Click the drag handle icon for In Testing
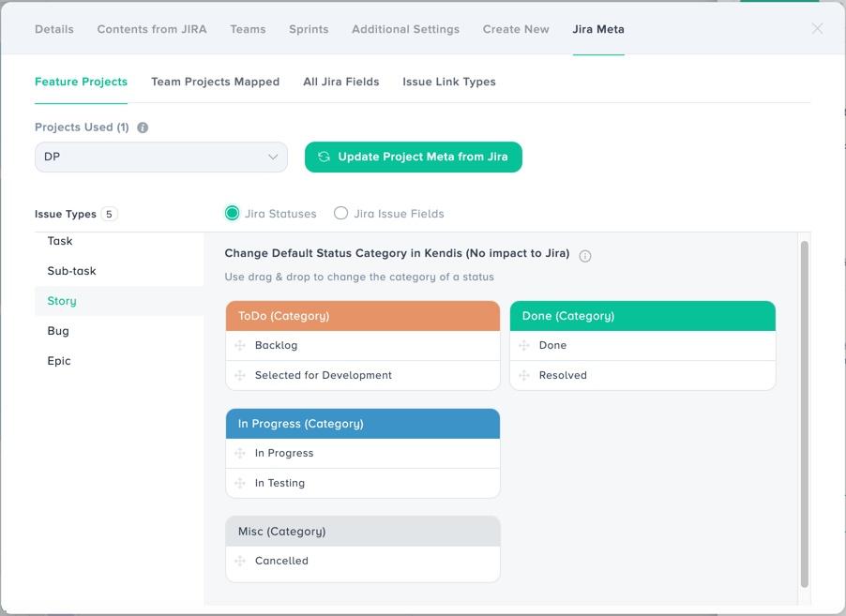This screenshot has height=616, width=846. pos(240,483)
